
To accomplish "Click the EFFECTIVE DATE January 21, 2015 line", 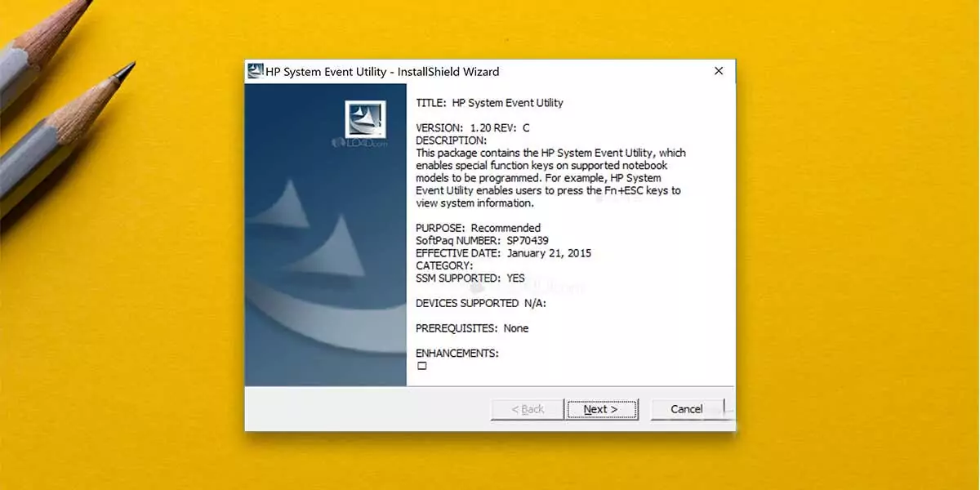I will (503, 253).
